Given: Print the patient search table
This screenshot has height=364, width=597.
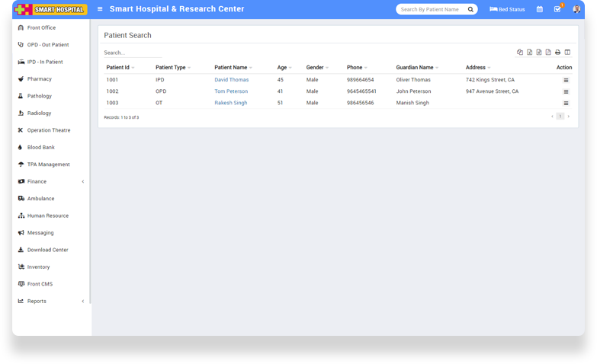Looking at the screenshot, I should 557,53.
